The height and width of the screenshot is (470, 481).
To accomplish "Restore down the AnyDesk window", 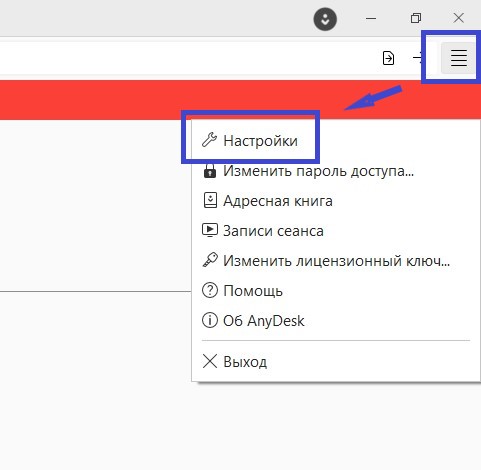I will 415,18.
